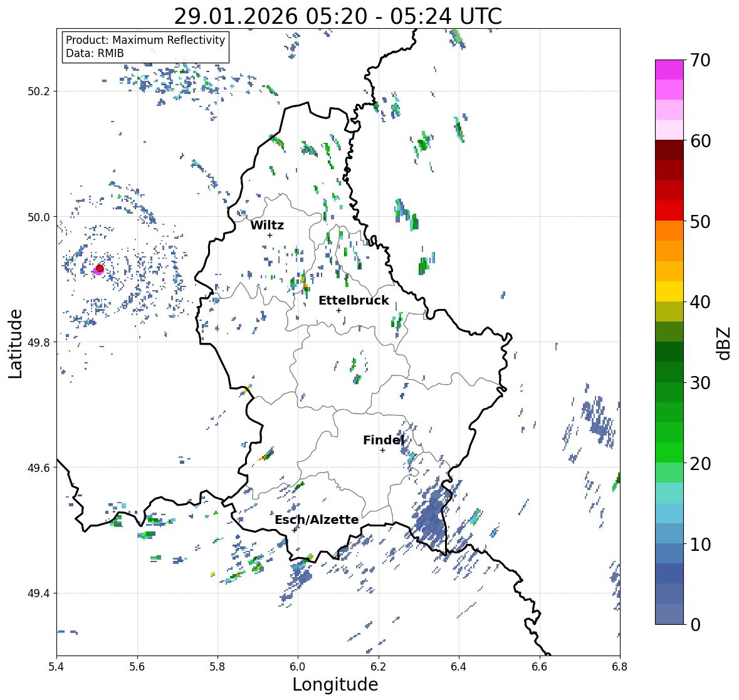Click the dark maroon colorbar band below 60
This screenshot has width=739, height=700.
pyautogui.click(x=669, y=150)
